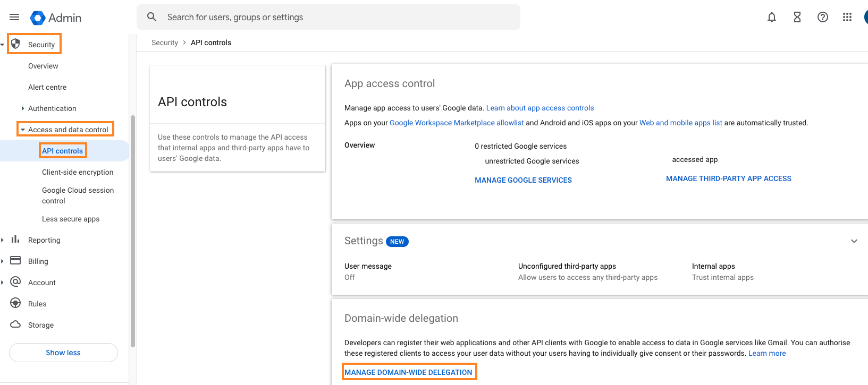This screenshot has width=868, height=385.
Task: Open the main hamburger menu
Action: pos(14,18)
